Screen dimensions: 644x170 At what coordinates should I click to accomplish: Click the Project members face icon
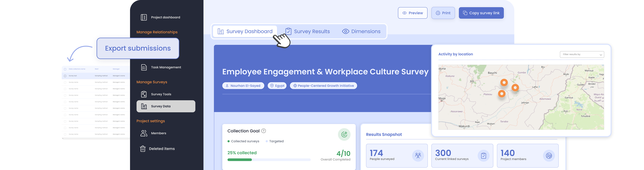pos(549,155)
